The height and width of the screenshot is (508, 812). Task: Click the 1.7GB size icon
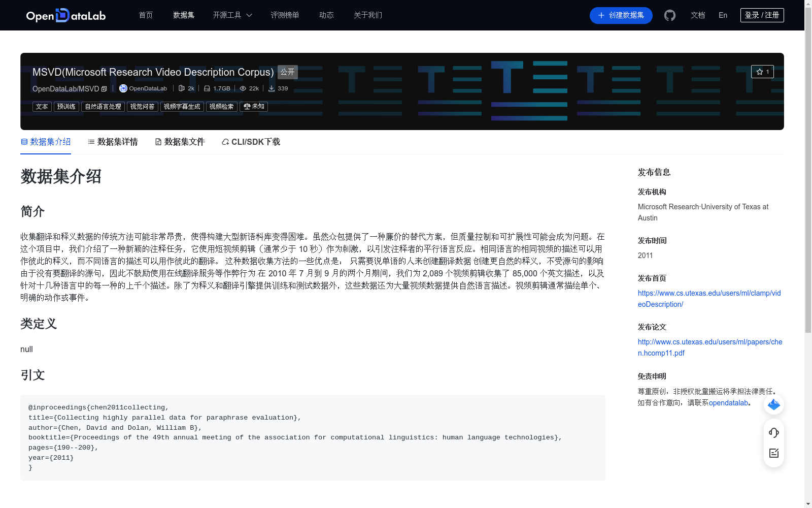tap(207, 88)
